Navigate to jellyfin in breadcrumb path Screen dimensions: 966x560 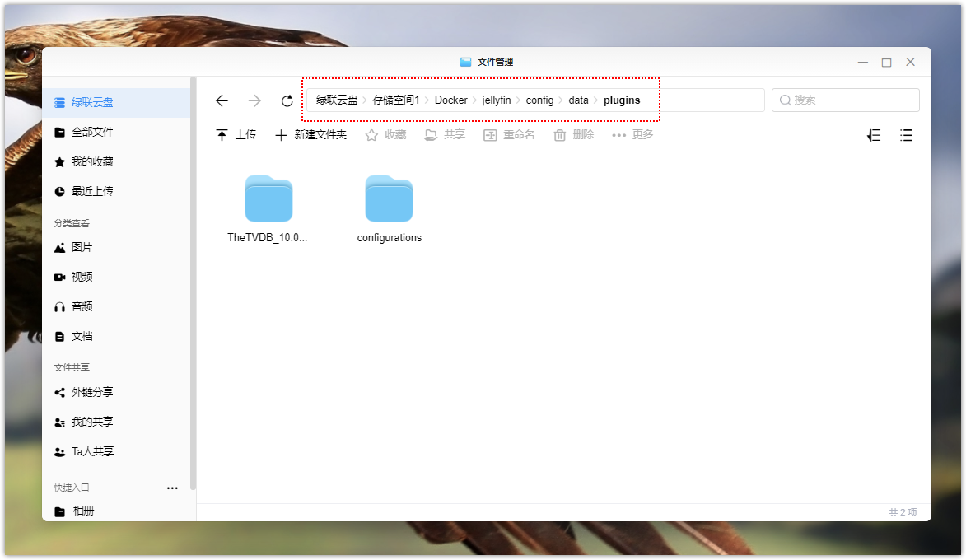coord(497,100)
